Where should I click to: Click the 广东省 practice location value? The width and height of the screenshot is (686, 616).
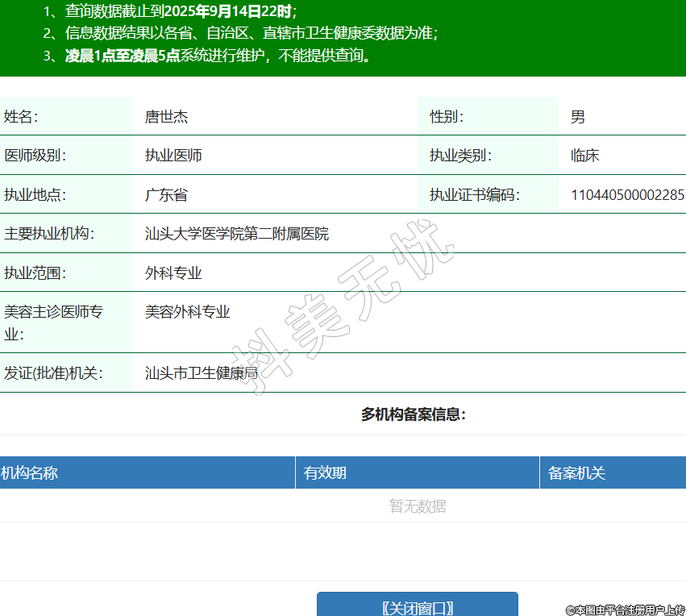pos(166,194)
